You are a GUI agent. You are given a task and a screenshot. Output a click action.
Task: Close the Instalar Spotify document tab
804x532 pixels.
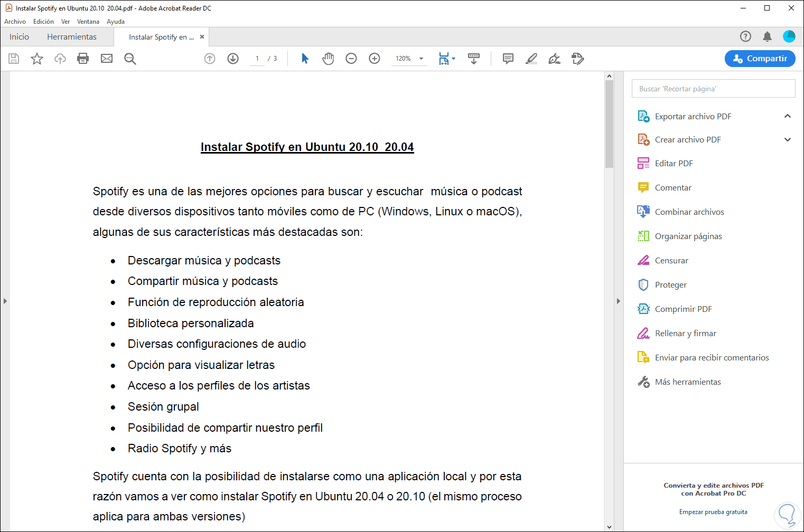pyautogui.click(x=202, y=37)
